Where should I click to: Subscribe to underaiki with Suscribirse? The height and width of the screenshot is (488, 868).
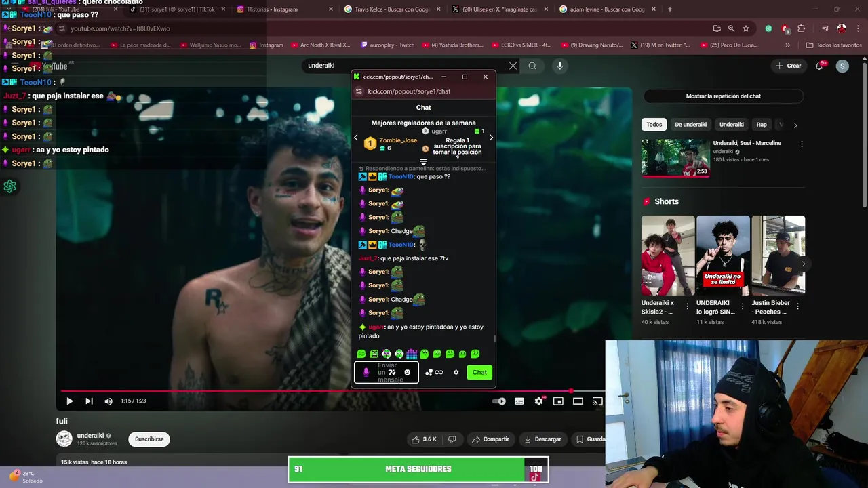click(149, 439)
